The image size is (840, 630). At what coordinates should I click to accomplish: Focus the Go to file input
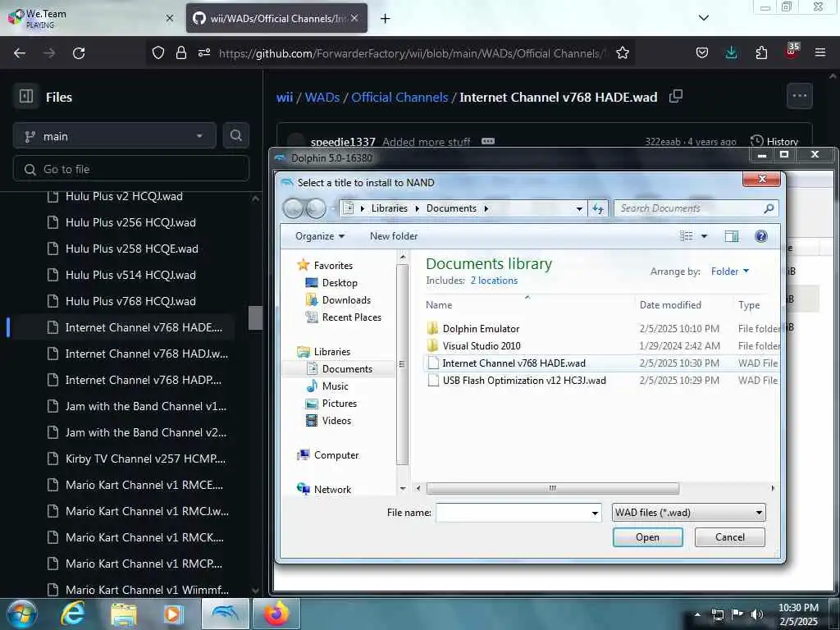pos(131,169)
